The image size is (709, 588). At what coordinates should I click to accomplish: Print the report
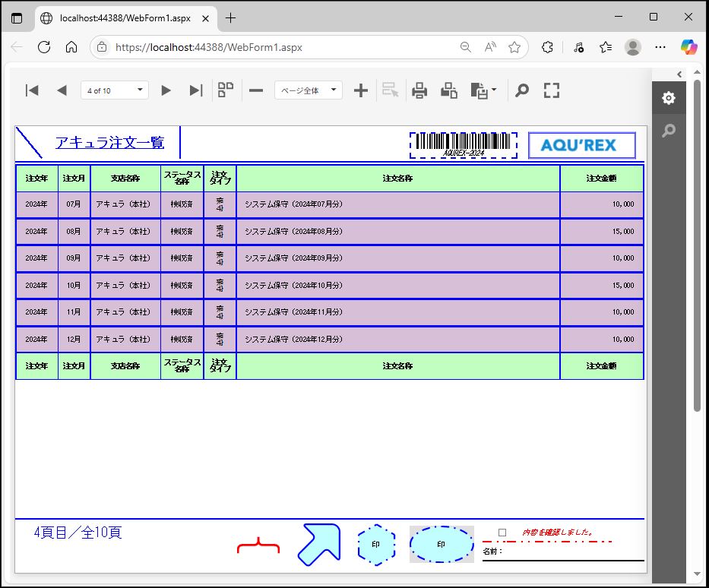pos(419,90)
